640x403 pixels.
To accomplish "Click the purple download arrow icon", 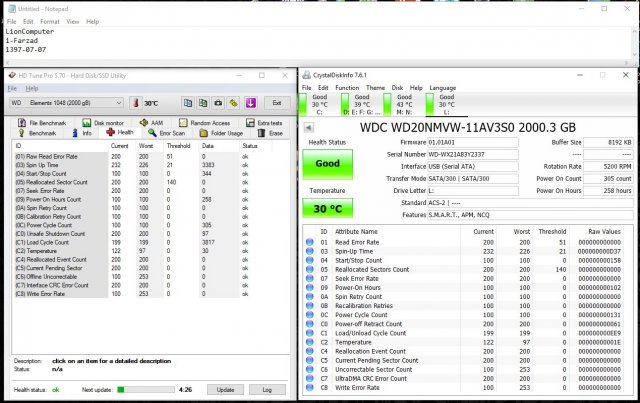I will (x=249, y=103).
